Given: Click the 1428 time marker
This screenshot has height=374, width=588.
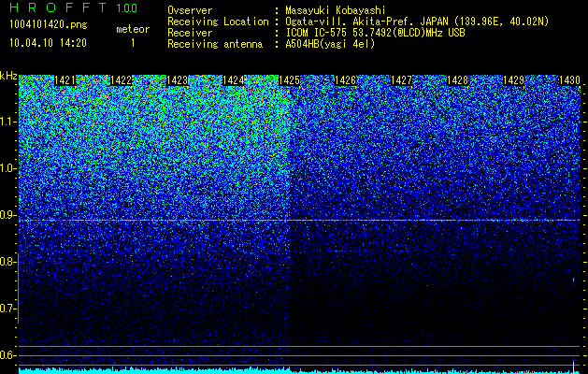Looking at the screenshot, I should coord(457,80).
